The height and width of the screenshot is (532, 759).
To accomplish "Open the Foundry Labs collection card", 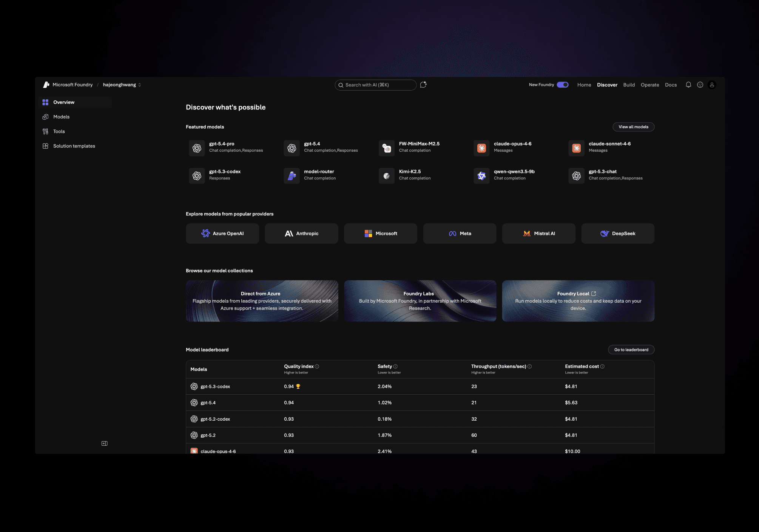I will (420, 301).
